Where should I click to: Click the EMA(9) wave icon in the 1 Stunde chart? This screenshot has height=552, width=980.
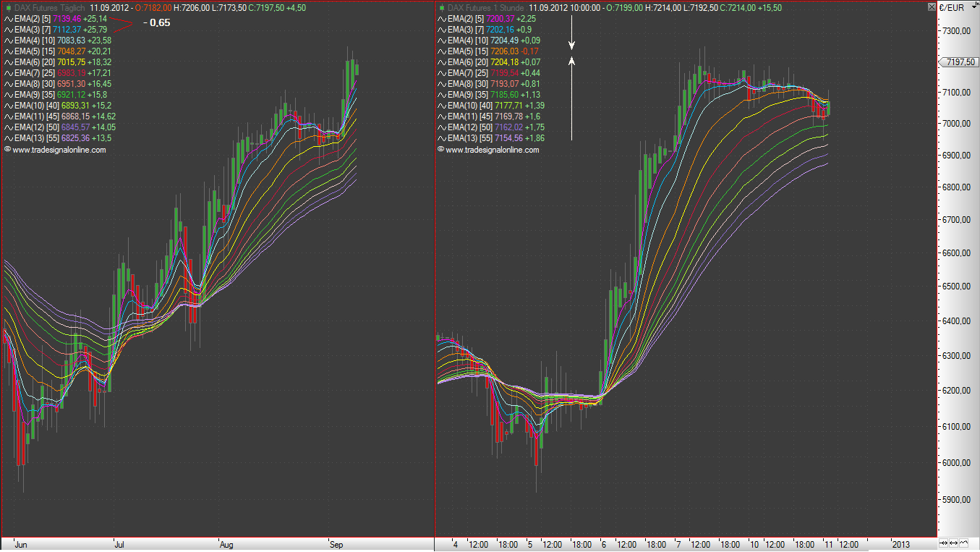point(442,95)
